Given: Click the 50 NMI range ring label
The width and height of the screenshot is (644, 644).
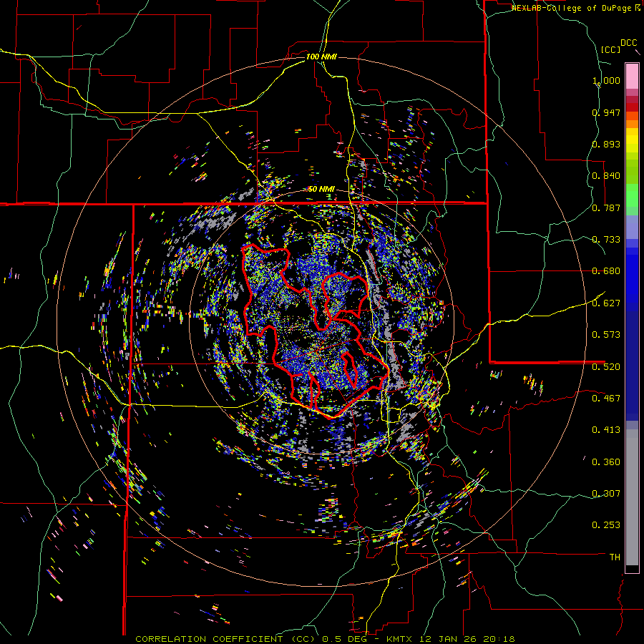Looking at the screenshot, I should point(321,189).
